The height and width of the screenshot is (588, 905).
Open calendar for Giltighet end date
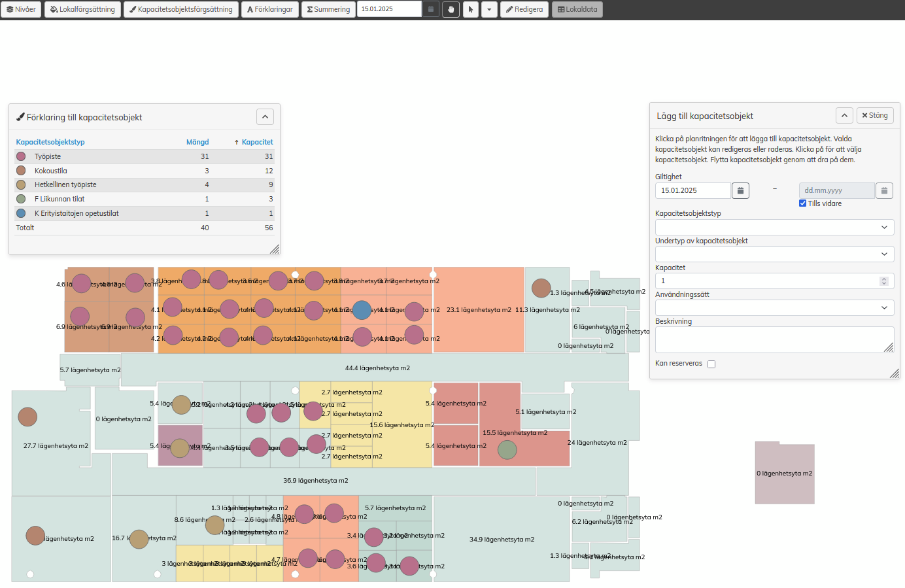coord(883,190)
